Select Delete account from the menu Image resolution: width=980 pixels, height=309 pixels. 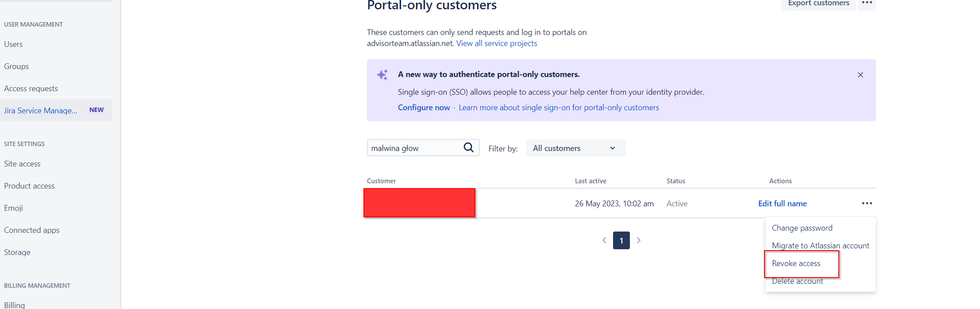click(x=797, y=281)
